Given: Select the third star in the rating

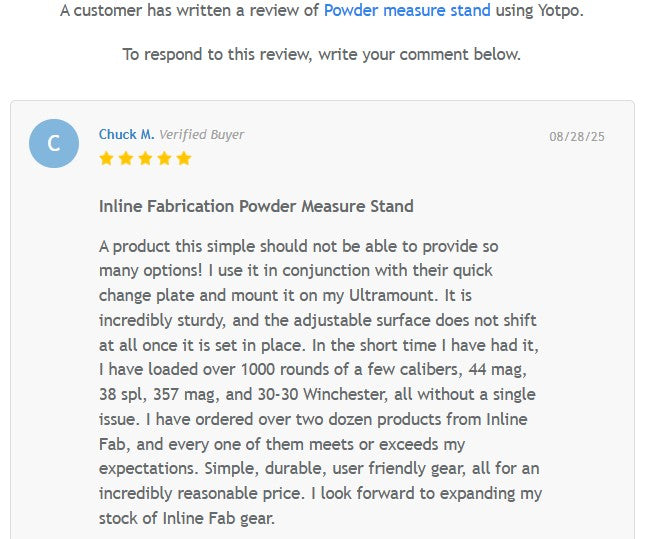Looking at the screenshot, I should pyautogui.click(x=145, y=158).
